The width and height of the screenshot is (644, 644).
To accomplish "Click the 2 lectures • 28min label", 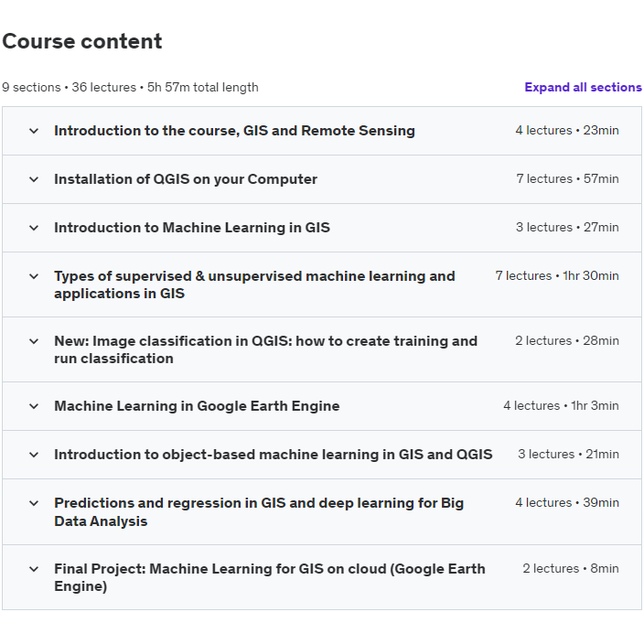I will (x=566, y=341).
